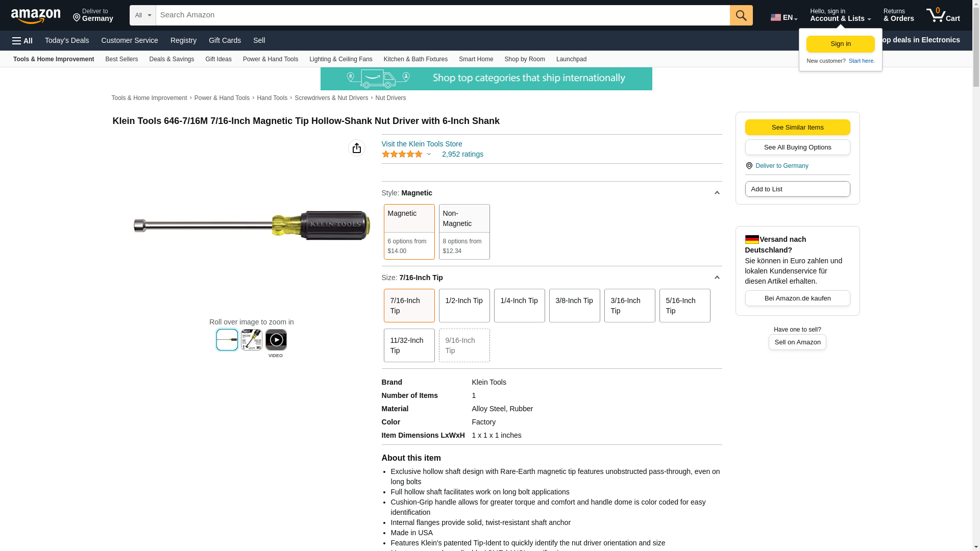Viewport: 980px width, 551px height.
Task: Select the 1/2-Inch Tip size
Action: point(464,306)
